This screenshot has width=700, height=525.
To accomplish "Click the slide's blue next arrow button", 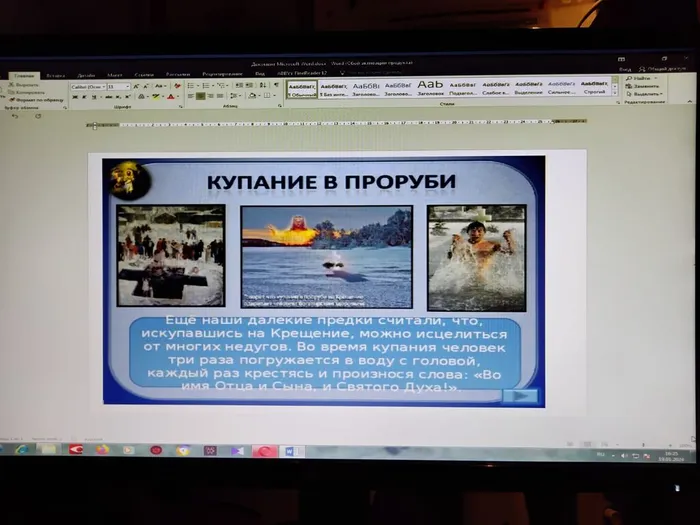I will [521, 396].
